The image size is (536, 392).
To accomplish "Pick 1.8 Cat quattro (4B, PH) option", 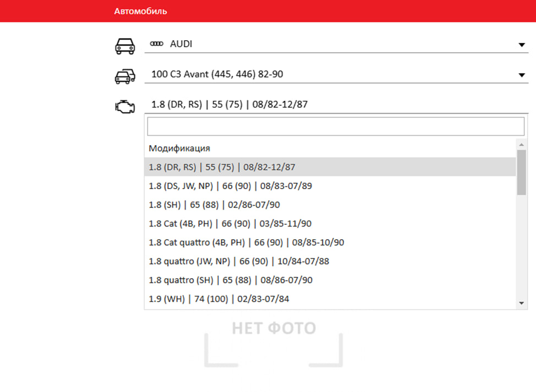I will tap(330, 242).
